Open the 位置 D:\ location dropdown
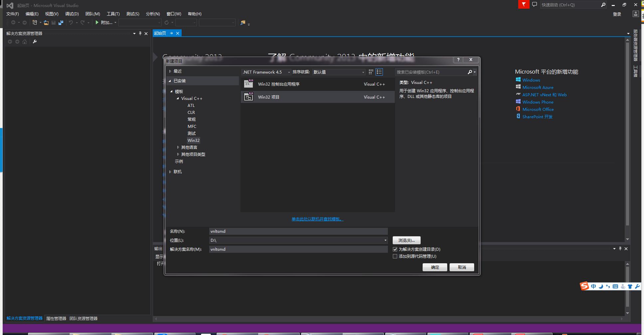Image resolution: width=644 pixels, height=335 pixels. pyautogui.click(x=386, y=240)
